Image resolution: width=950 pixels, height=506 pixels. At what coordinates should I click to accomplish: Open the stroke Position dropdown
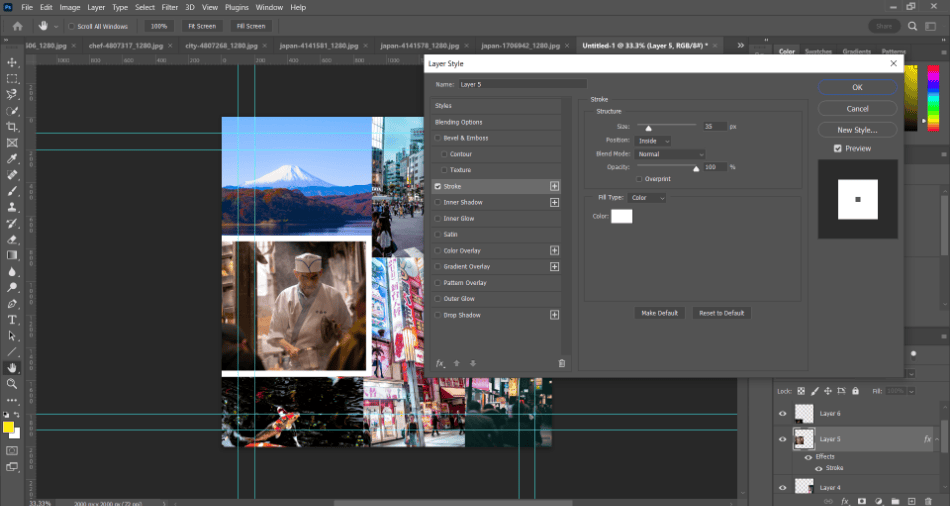(653, 141)
